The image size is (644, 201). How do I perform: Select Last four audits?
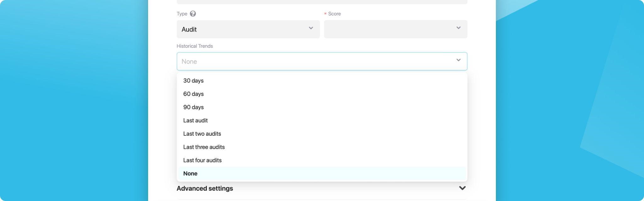tap(202, 160)
